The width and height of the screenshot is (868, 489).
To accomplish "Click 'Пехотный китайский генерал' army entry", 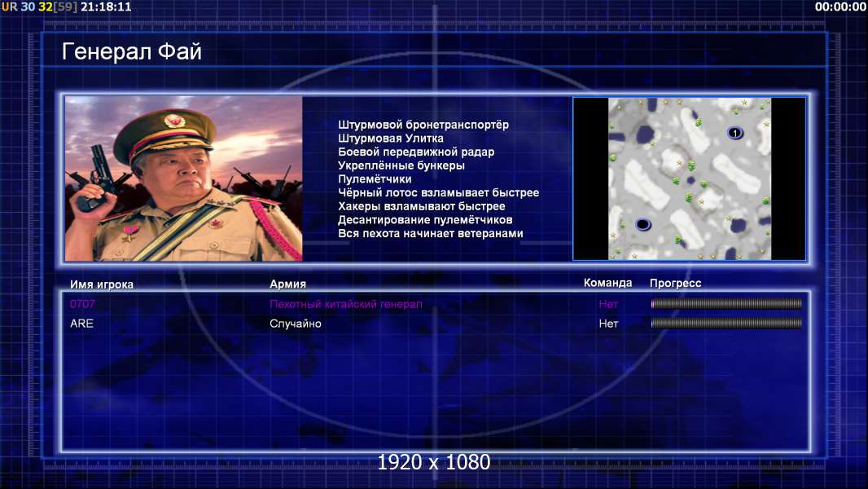I will pyautogui.click(x=346, y=304).
